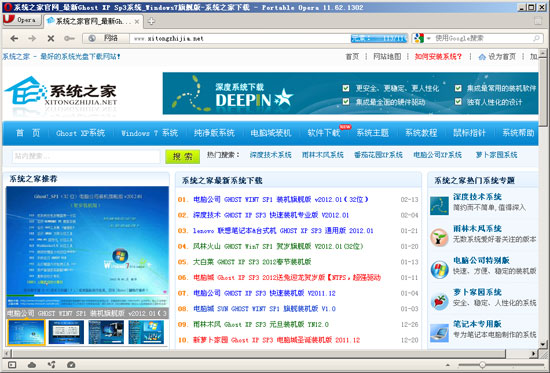This screenshot has width=550, height=373.
Task: Click the 深度技术系统 topic icon
Action: [x=440, y=206]
